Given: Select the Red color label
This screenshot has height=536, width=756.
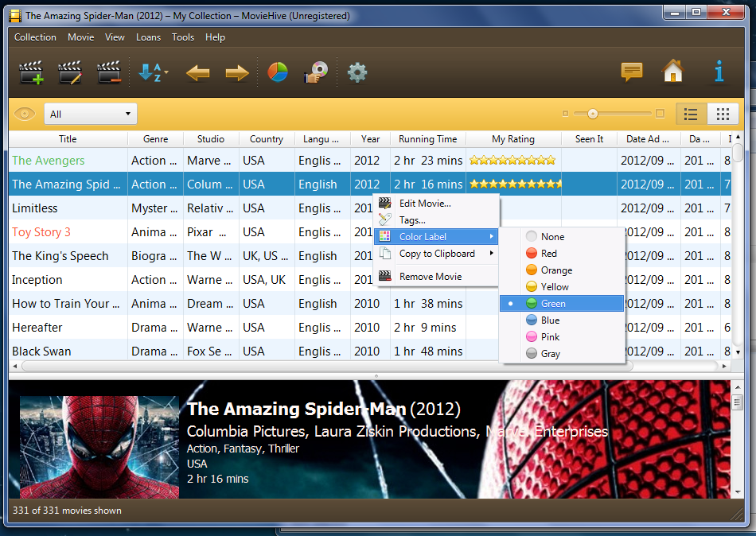Looking at the screenshot, I should pyautogui.click(x=562, y=254).
